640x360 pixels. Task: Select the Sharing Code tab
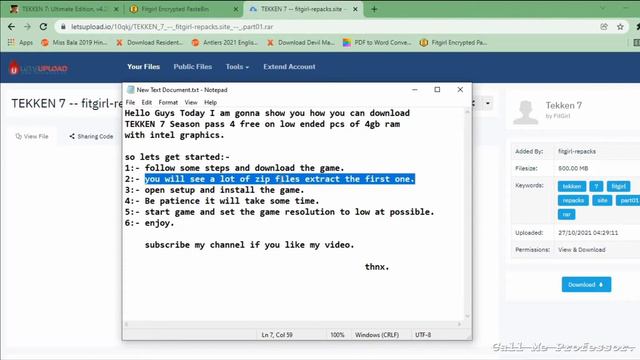91,136
